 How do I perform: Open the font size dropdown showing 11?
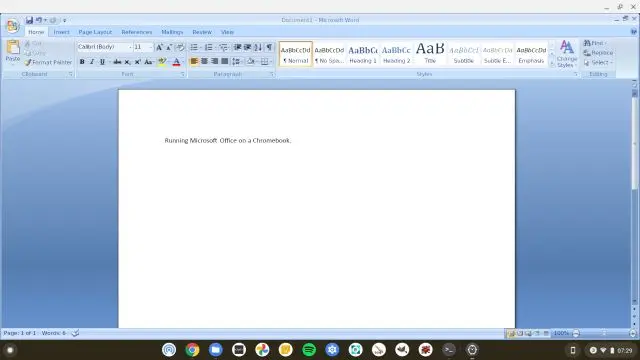click(x=150, y=47)
